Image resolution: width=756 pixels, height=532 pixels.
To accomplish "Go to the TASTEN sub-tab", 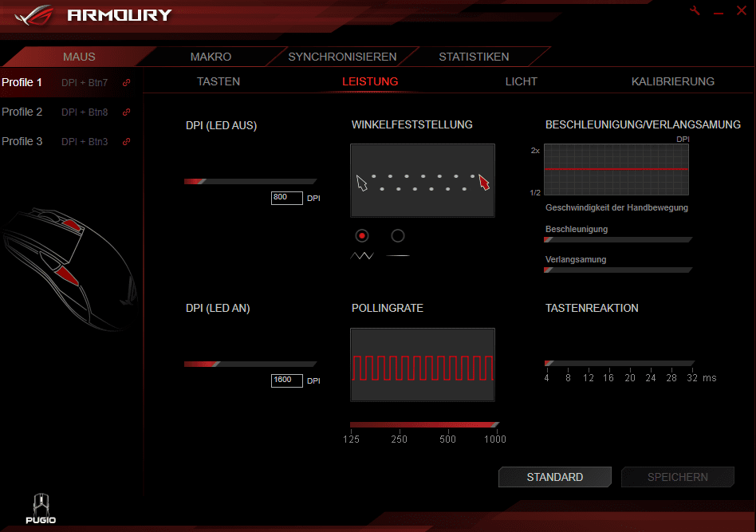I will pos(219,81).
